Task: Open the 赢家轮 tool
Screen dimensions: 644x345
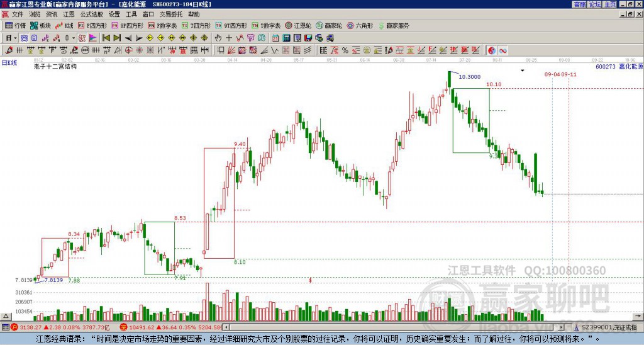Action: coord(329,25)
